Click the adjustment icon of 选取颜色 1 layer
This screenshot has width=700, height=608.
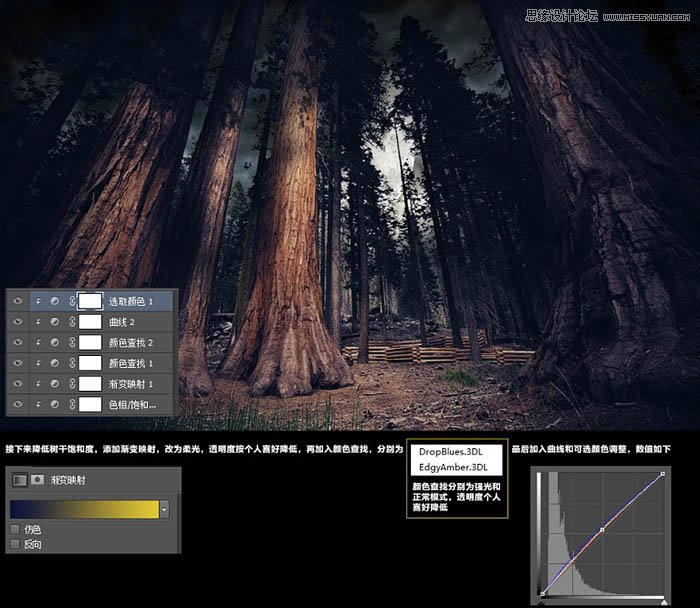click(x=54, y=301)
